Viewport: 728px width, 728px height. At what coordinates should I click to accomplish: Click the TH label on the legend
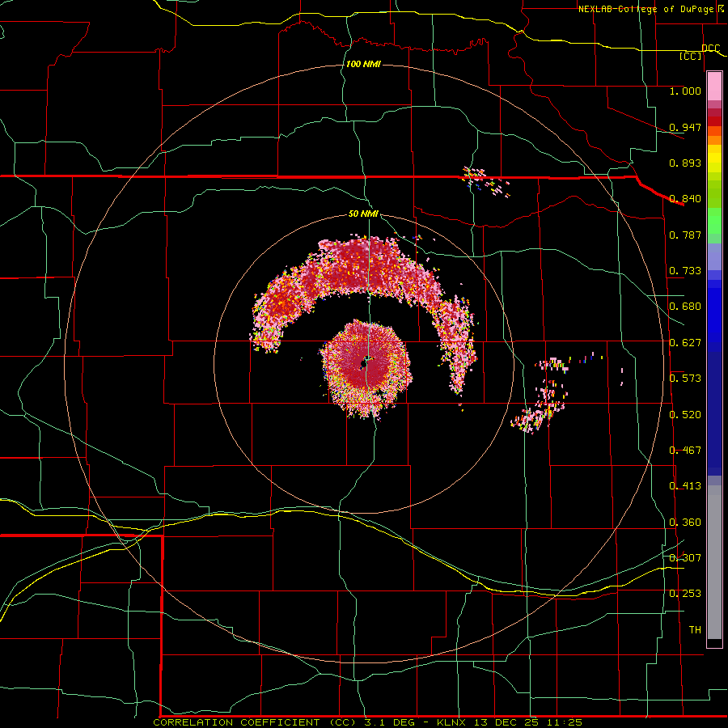[695, 630]
